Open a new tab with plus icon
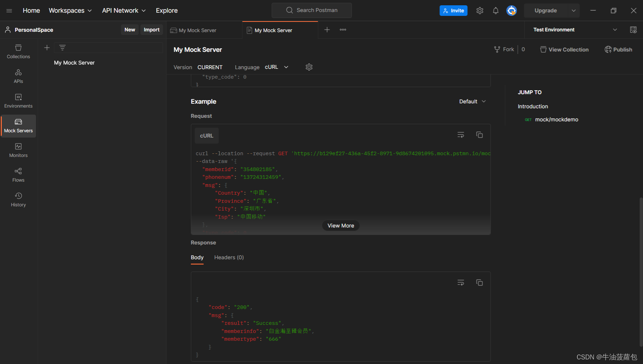643x364 pixels. click(327, 30)
